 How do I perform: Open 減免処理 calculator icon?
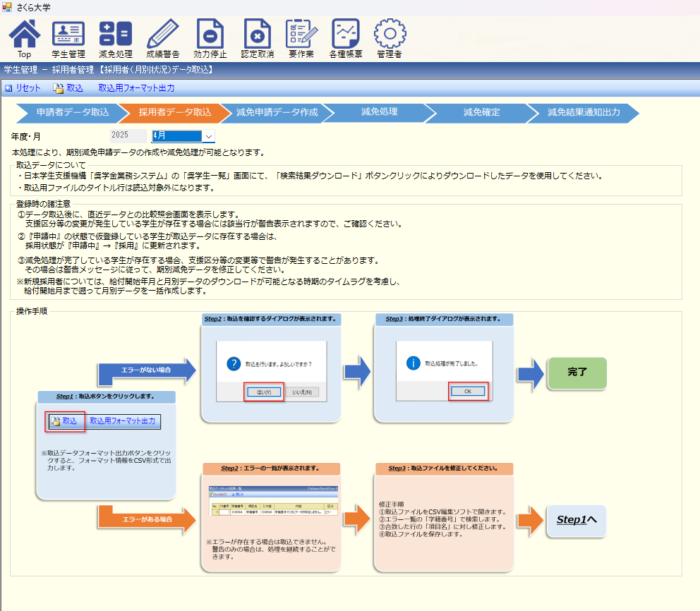coord(116,39)
